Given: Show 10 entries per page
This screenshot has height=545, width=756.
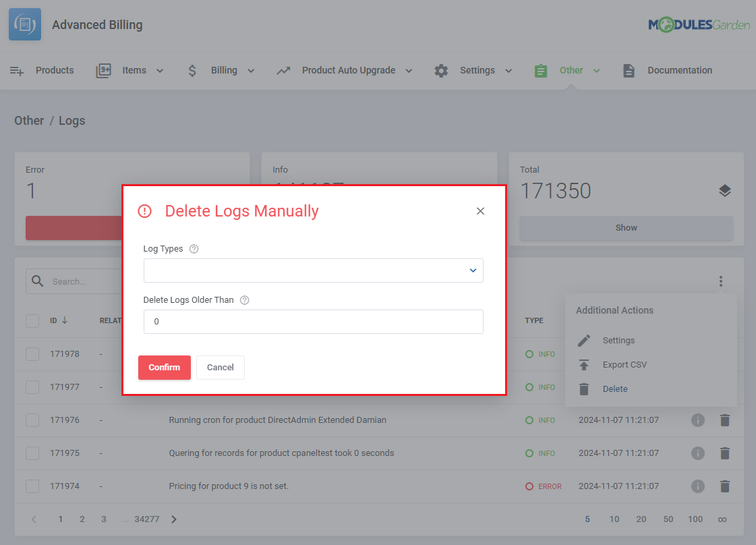Looking at the screenshot, I should click(x=614, y=519).
